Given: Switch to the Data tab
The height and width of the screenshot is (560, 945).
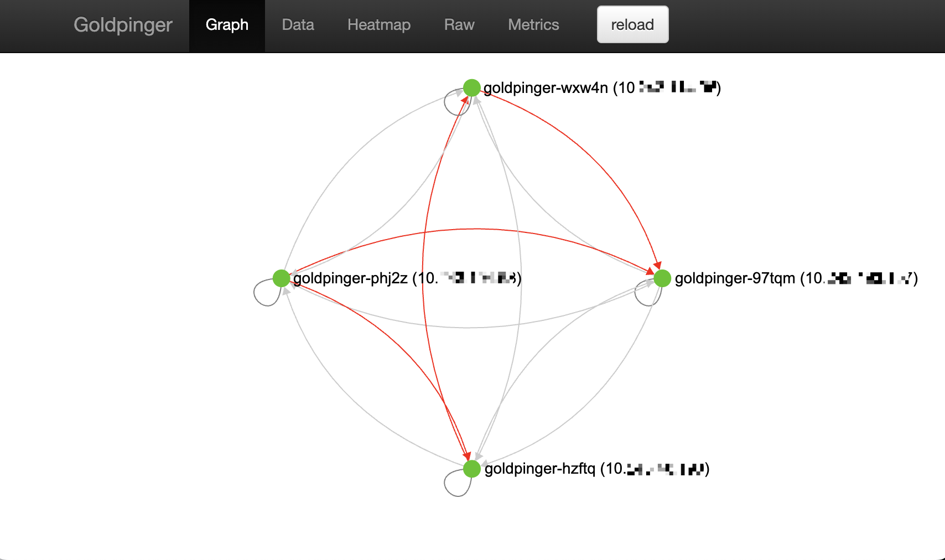Looking at the screenshot, I should pos(298,24).
